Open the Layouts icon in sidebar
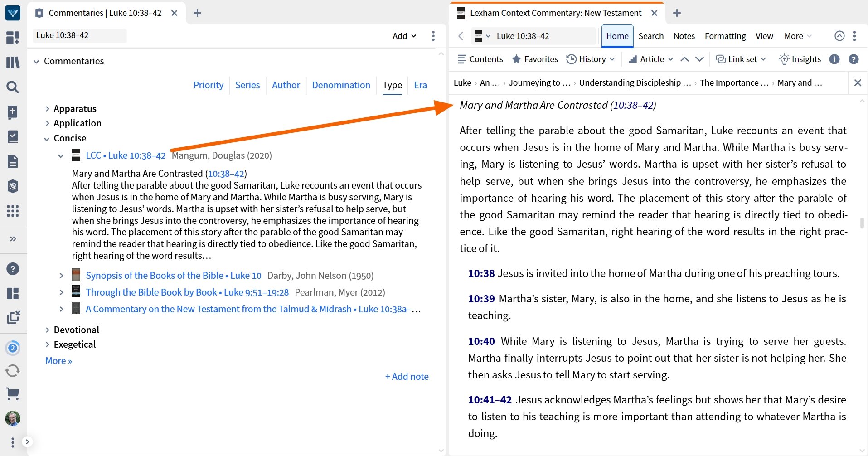The width and height of the screenshot is (868, 456). 13,293
